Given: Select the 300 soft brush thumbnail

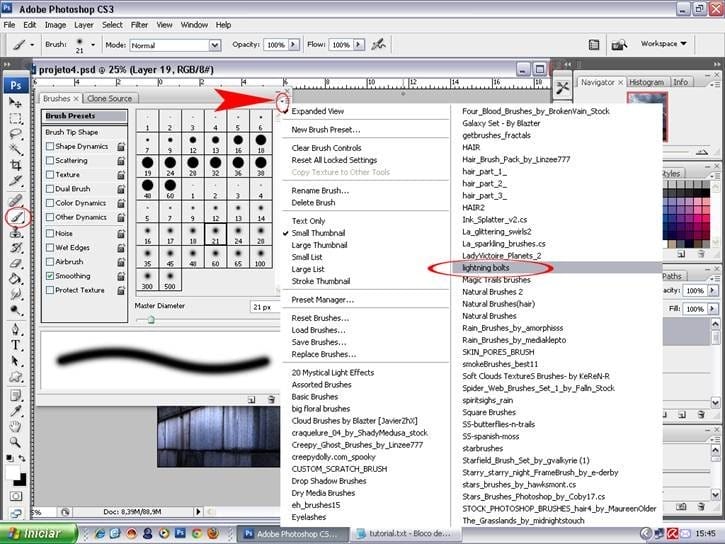Looking at the screenshot, I should pos(147,280).
